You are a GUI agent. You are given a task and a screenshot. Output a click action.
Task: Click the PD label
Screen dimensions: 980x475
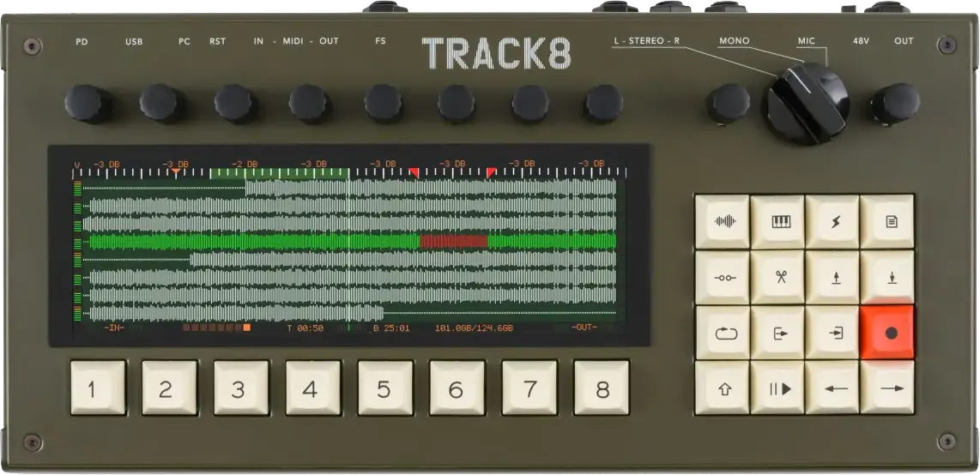[82, 41]
